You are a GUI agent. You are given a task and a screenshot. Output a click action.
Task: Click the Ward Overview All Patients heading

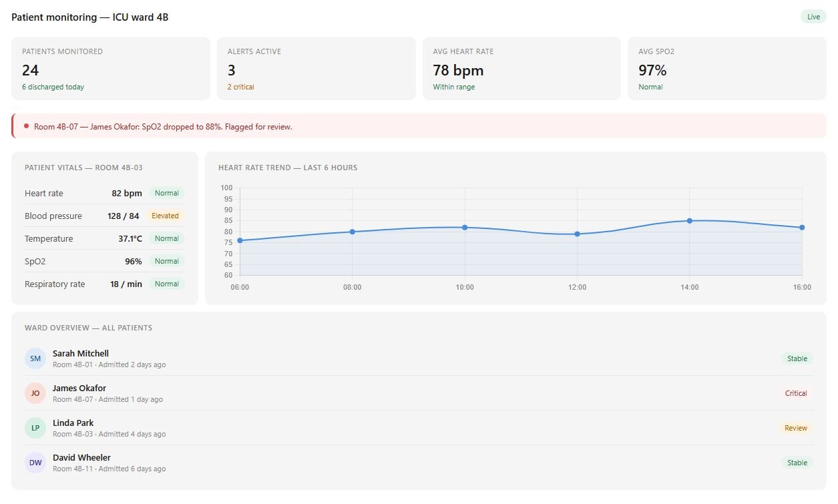point(88,328)
